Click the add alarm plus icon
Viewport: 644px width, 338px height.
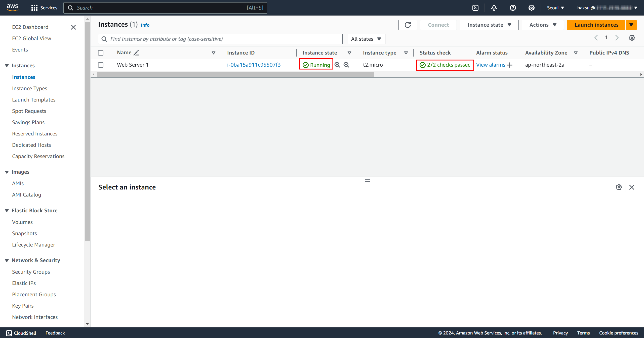[510, 65]
